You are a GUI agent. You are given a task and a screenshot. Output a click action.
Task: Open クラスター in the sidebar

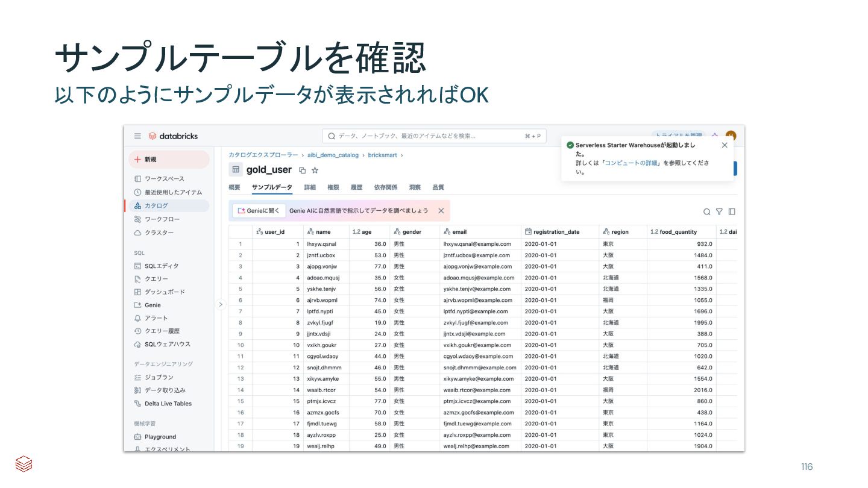169,233
